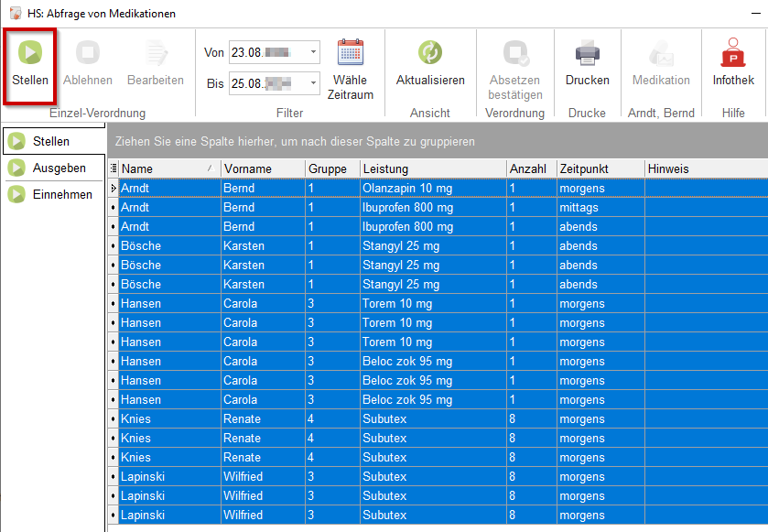Click the Von date input field
The image size is (768, 532).
click(x=265, y=52)
